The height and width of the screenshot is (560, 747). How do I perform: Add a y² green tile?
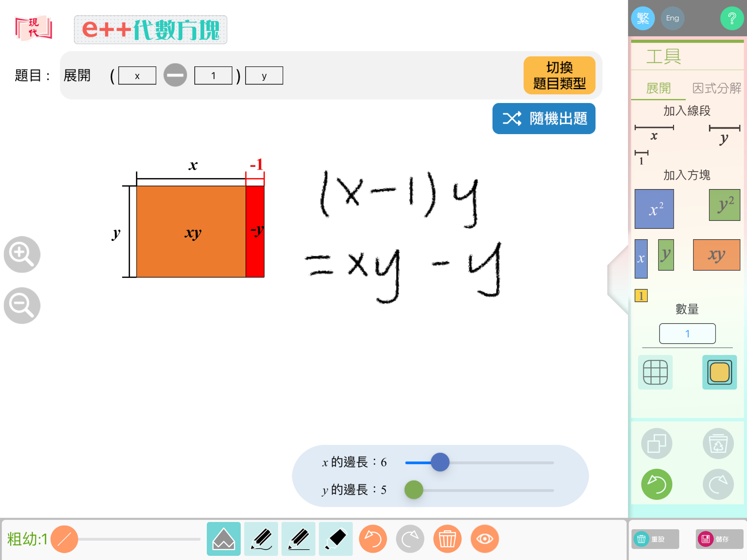pyautogui.click(x=724, y=205)
